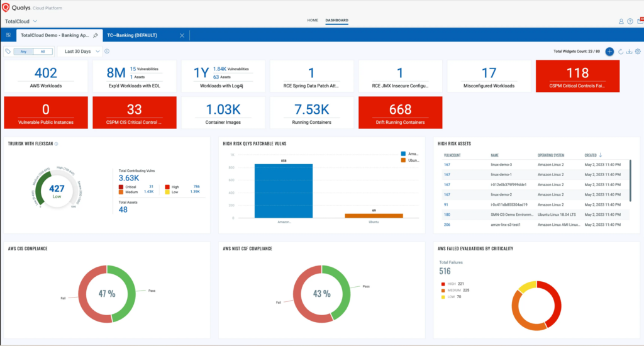Viewport: 644px width, 346px height.
Task: Open the help question mark icon
Action: [x=630, y=21]
